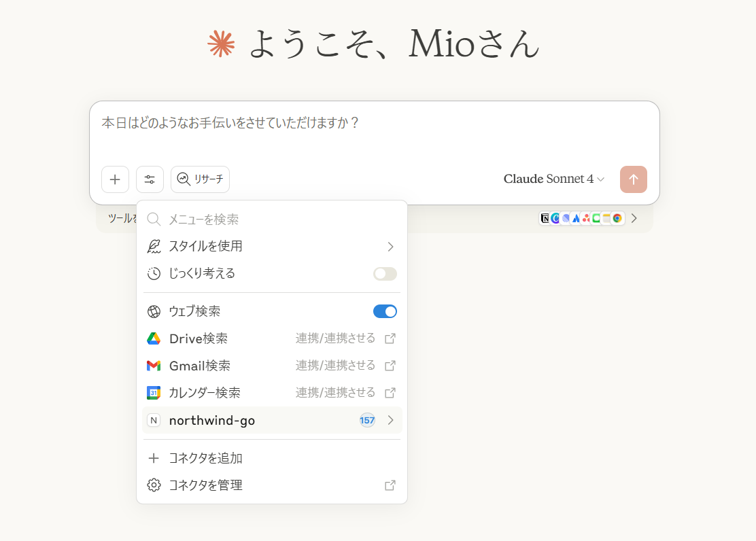This screenshot has width=756, height=541.
Task: Click the Google Calendar icon
Action: (x=154, y=392)
